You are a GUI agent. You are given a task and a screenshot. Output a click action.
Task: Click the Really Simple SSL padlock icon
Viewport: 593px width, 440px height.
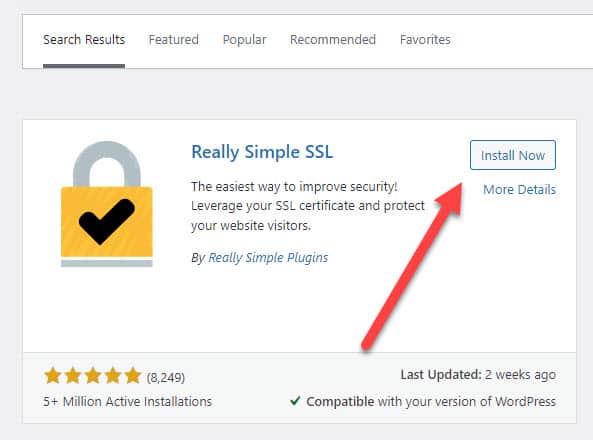coord(107,204)
